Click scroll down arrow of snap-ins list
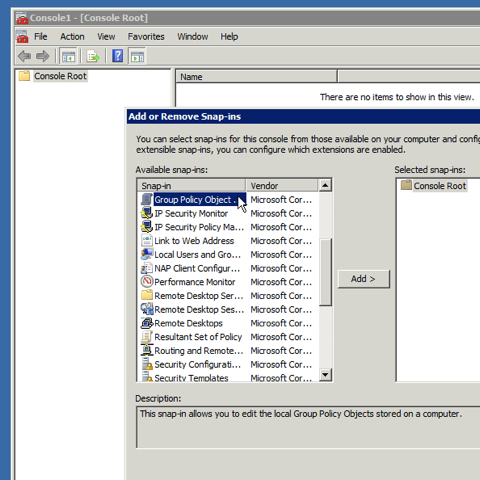The width and height of the screenshot is (480, 480). pos(325,375)
